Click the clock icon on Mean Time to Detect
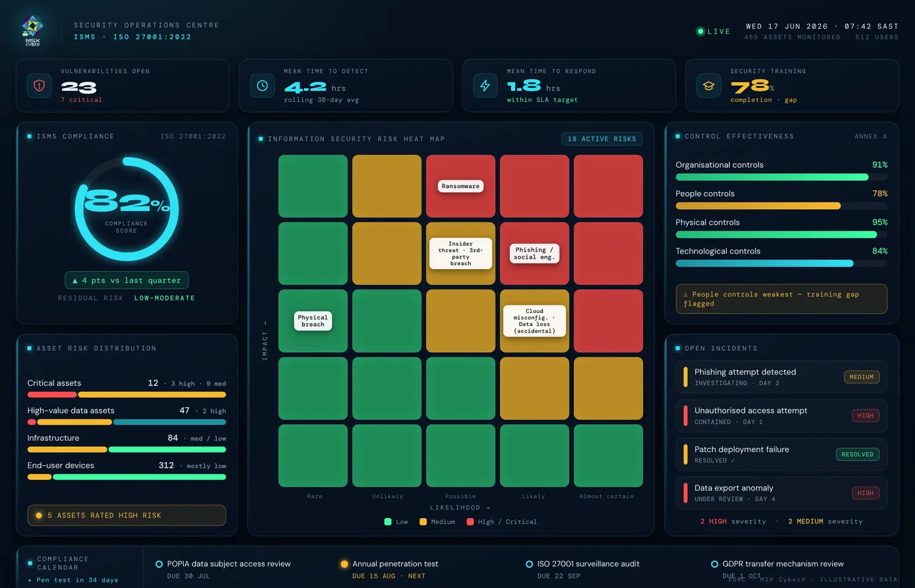The width and height of the screenshot is (915, 588). point(262,86)
